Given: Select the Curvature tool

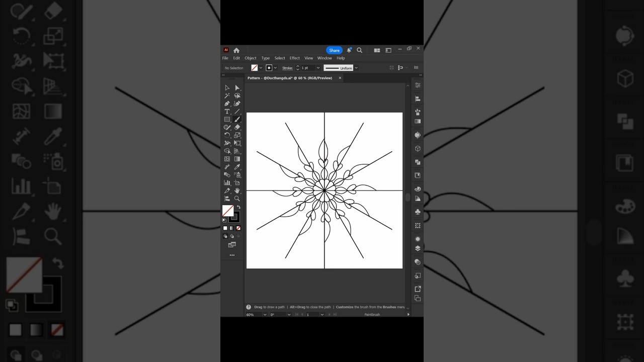Looking at the screenshot, I should [237, 104].
